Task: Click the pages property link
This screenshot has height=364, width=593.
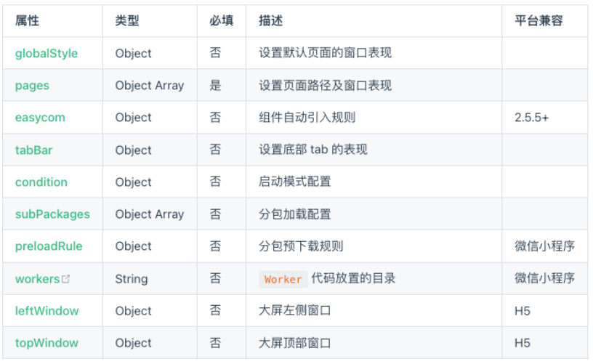Action: tap(32, 86)
